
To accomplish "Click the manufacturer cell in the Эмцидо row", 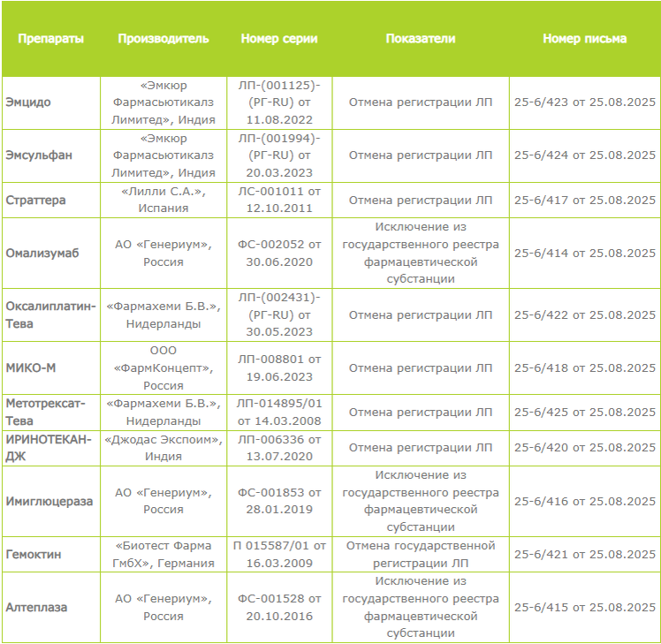I will pos(163,102).
